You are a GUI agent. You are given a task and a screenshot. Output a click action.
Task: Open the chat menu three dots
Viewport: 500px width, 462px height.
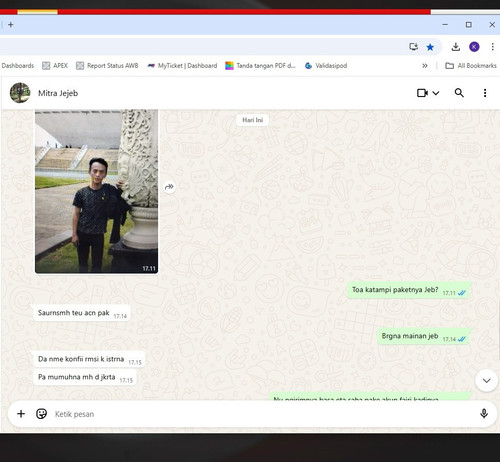485,93
